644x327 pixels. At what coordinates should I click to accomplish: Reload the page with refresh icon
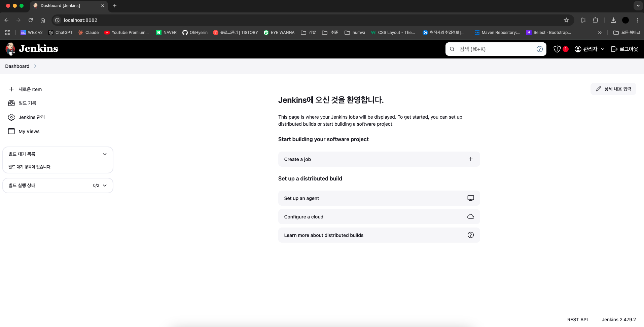tap(31, 20)
